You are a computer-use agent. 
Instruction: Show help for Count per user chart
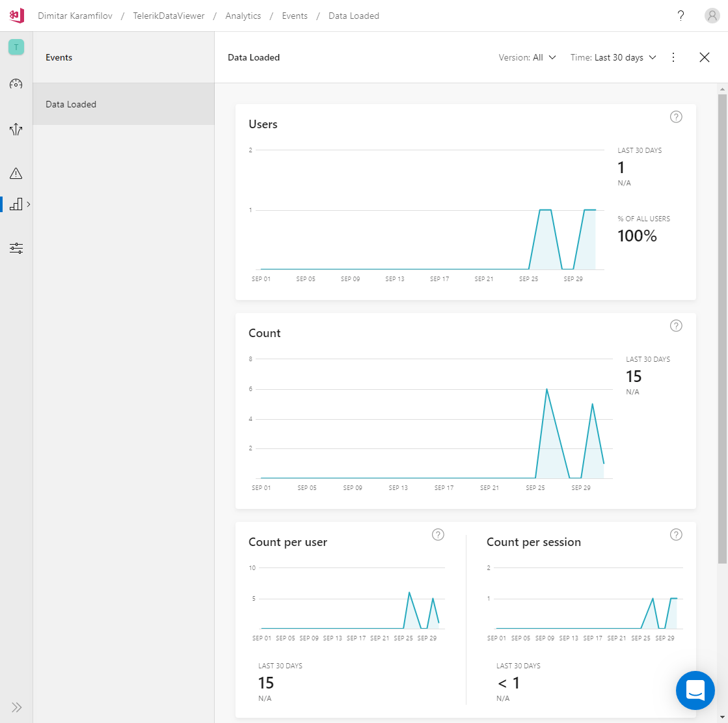(438, 535)
